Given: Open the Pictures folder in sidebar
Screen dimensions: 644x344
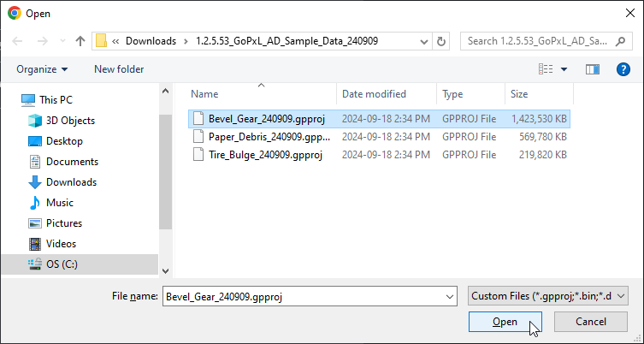Looking at the screenshot, I should 64,223.
